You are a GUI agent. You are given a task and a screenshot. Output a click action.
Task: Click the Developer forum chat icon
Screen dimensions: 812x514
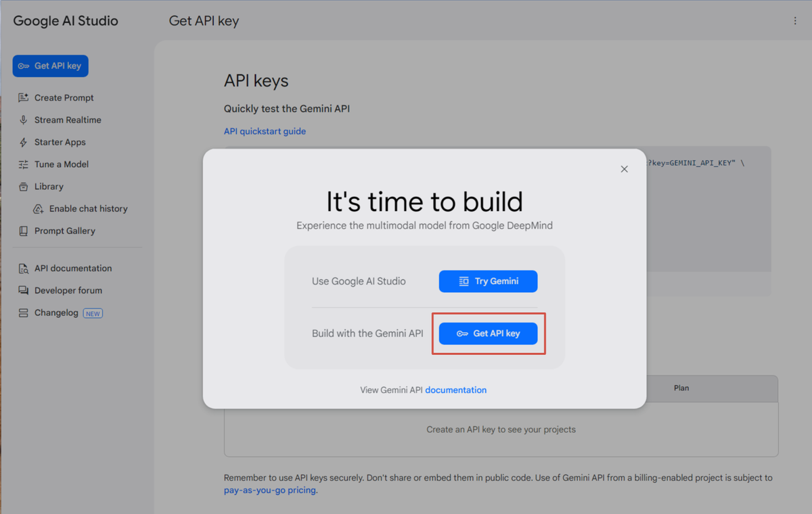[x=24, y=291]
